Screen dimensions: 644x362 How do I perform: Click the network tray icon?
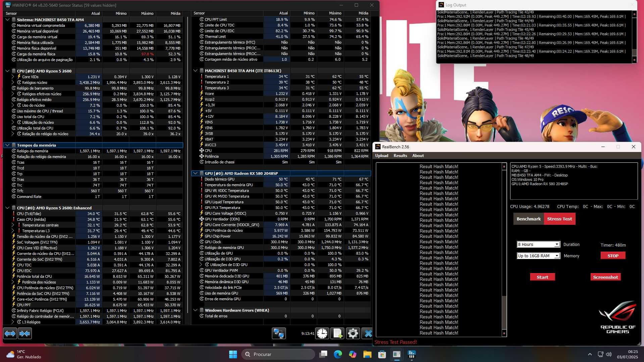(600, 354)
